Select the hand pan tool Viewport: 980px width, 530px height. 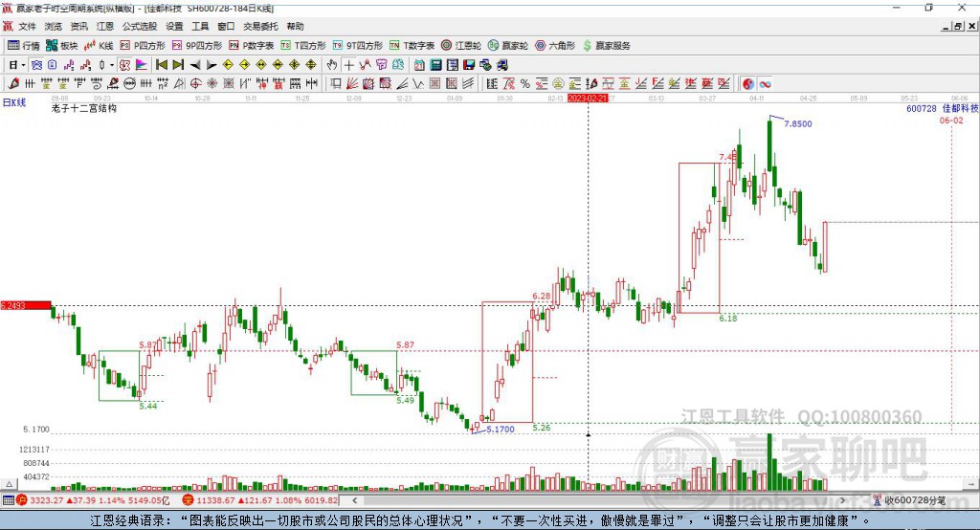tap(332, 65)
